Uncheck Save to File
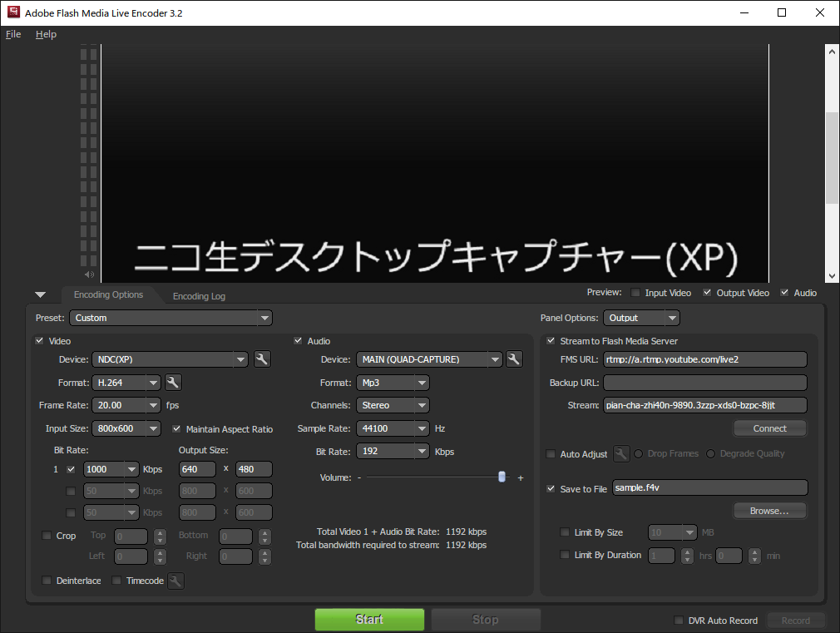Image resolution: width=840 pixels, height=633 pixels. point(551,488)
